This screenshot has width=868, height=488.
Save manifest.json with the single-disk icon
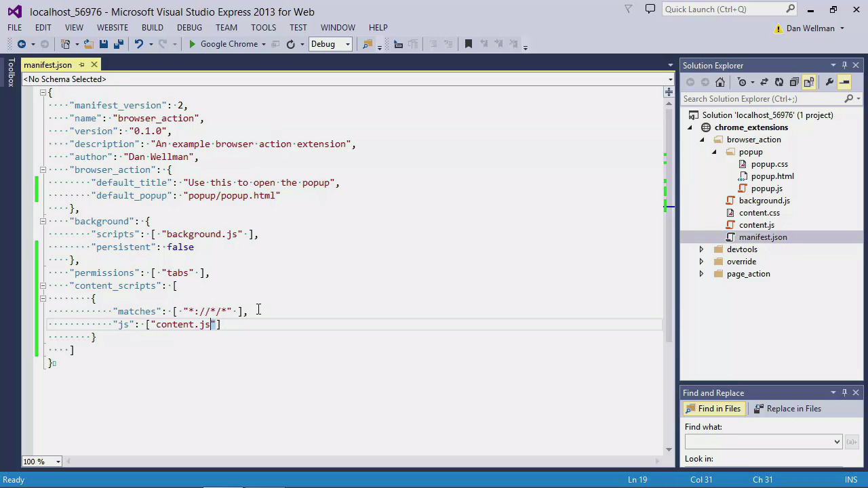click(104, 44)
